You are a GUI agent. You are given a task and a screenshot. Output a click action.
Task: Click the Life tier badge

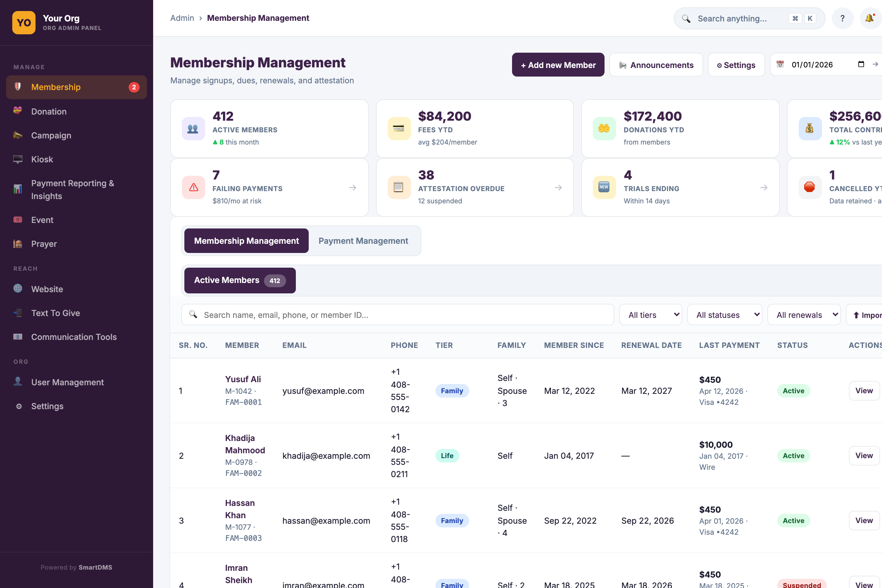point(447,456)
